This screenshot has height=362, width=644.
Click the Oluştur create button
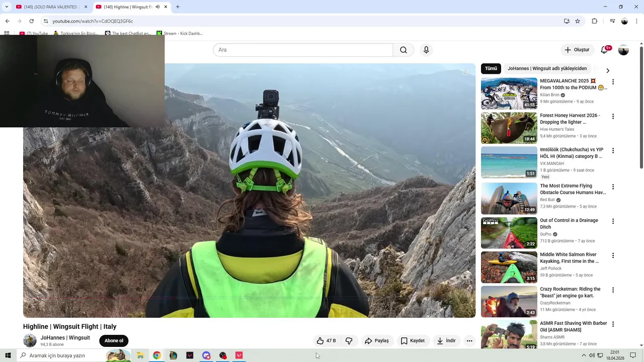coord(577,50)
